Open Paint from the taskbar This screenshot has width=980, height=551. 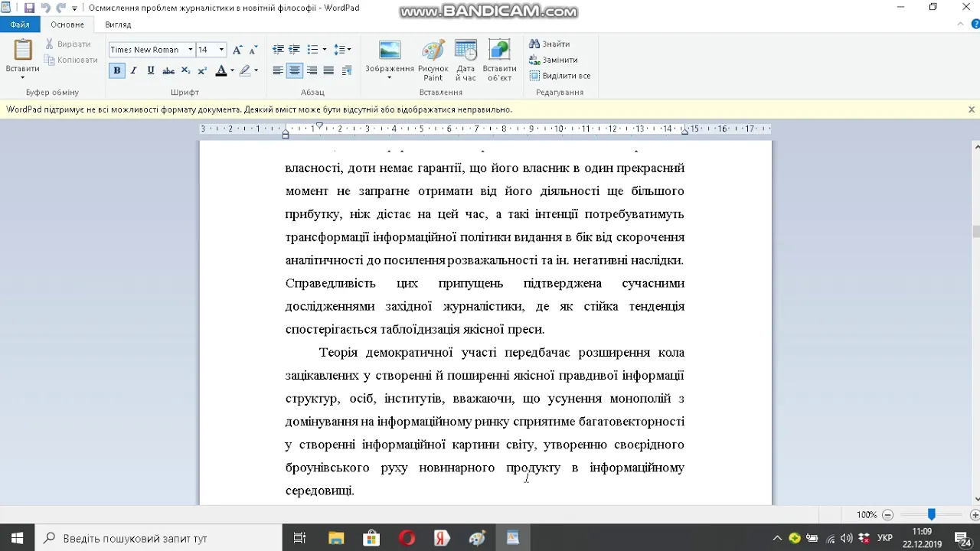[x=477, y=538]
